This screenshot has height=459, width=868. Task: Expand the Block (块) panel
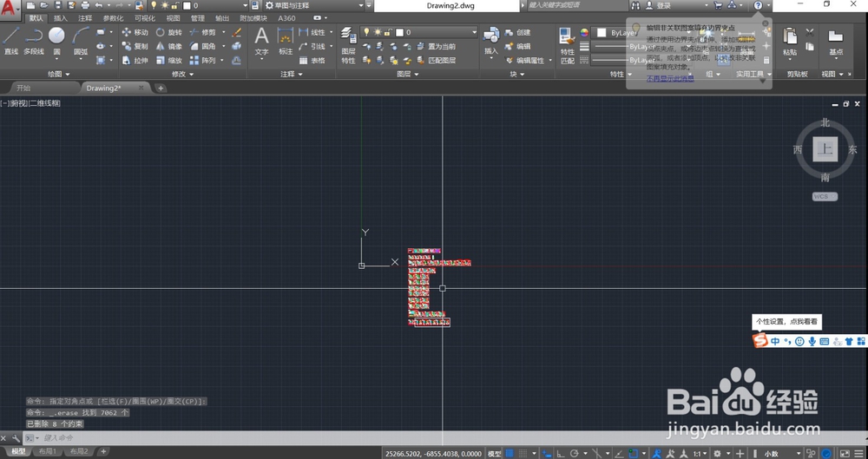517,75
